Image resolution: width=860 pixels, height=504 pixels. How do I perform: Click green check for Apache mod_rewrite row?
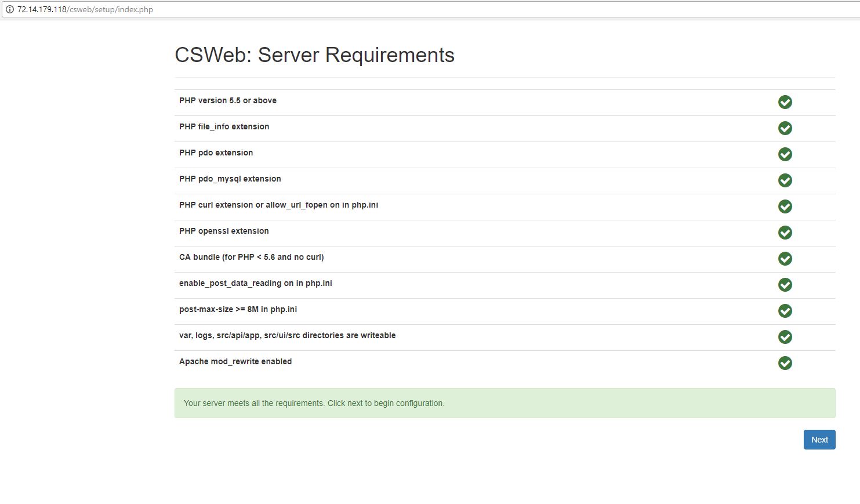point(785,363)
